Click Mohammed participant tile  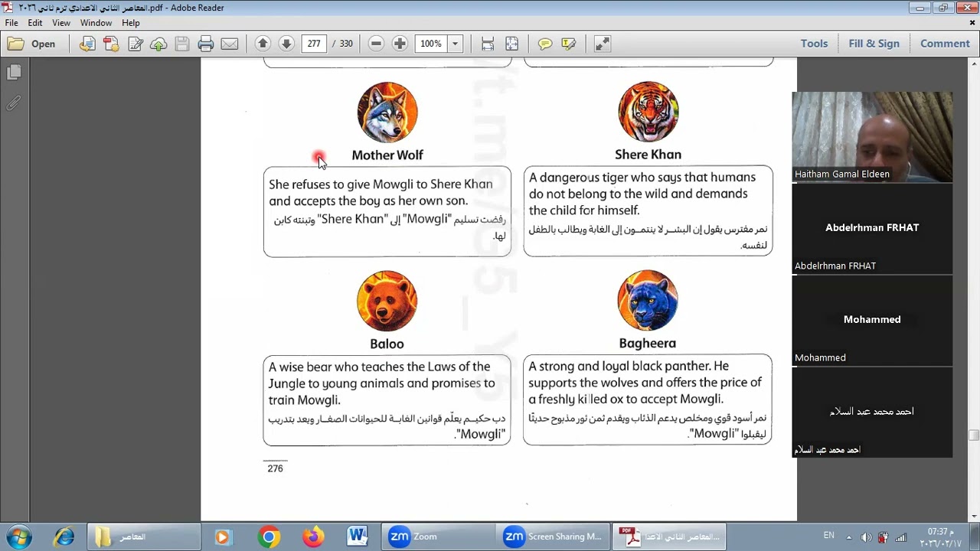[x=872, y=321]
